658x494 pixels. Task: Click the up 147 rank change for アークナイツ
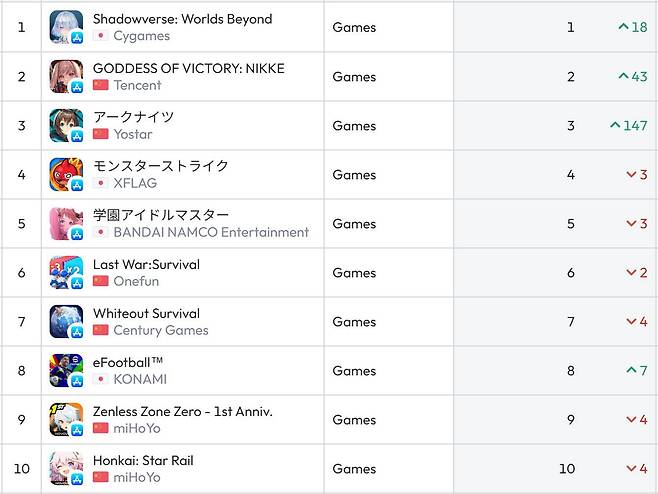pos(628,126)
